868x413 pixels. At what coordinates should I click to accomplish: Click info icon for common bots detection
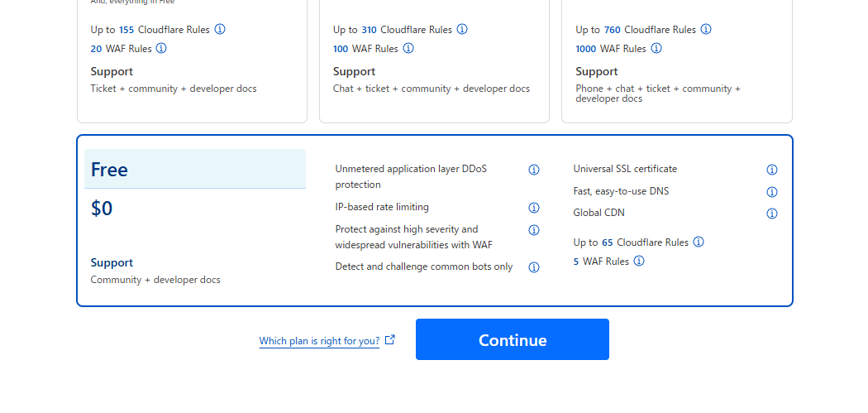pos(534,267)
